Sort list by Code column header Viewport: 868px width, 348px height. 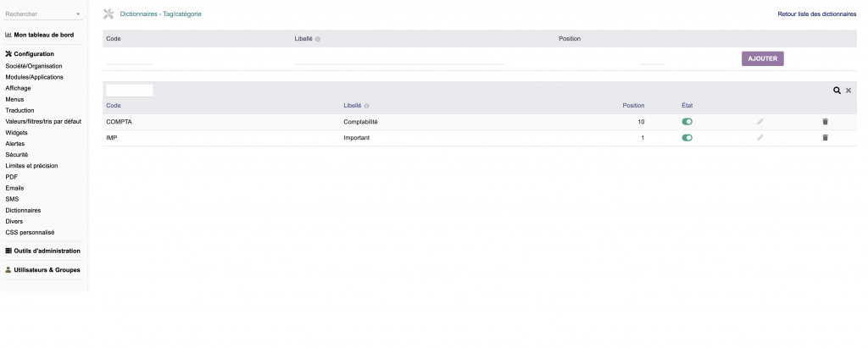114,106
